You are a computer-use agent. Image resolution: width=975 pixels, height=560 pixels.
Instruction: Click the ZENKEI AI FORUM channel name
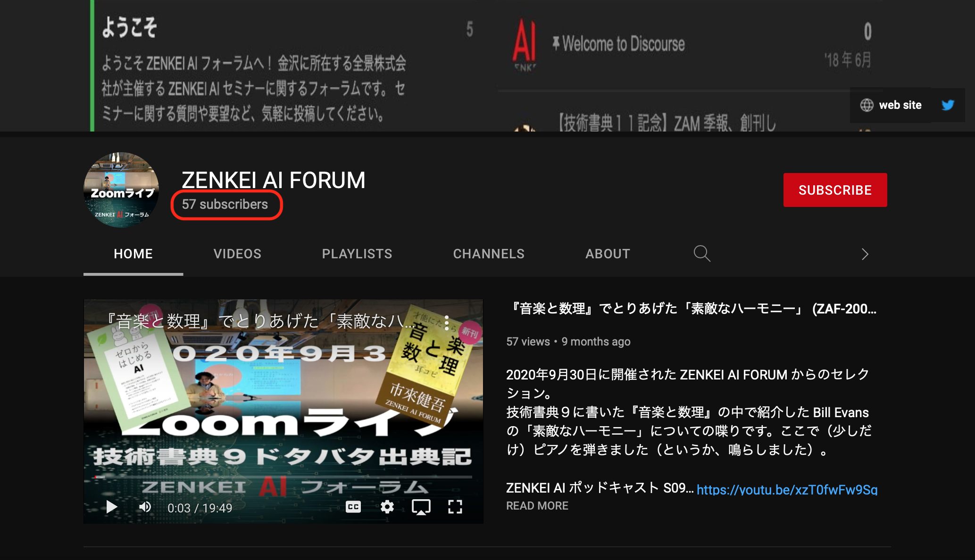[x=274, y=180]
